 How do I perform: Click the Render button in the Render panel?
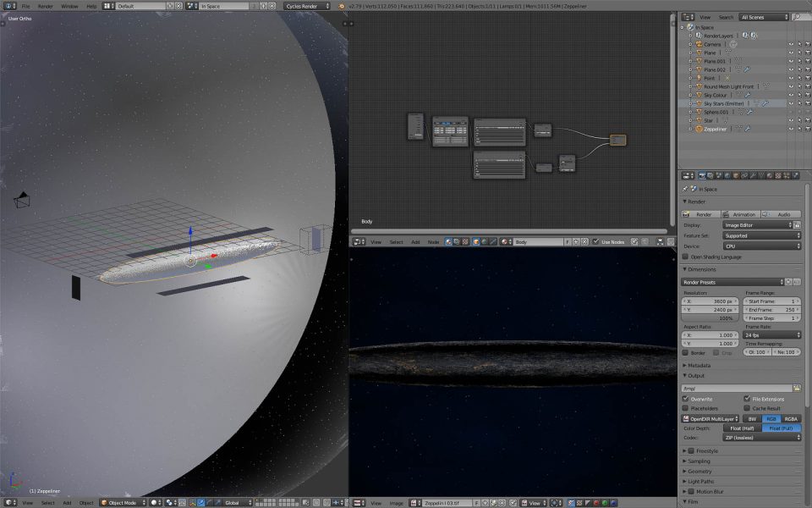pyautogui.click(x=703, y=214)
